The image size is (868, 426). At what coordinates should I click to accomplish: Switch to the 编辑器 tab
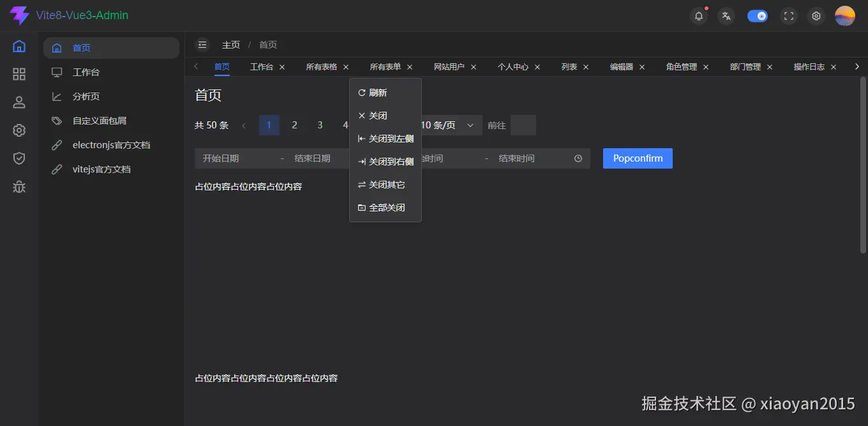click(622, 66)
